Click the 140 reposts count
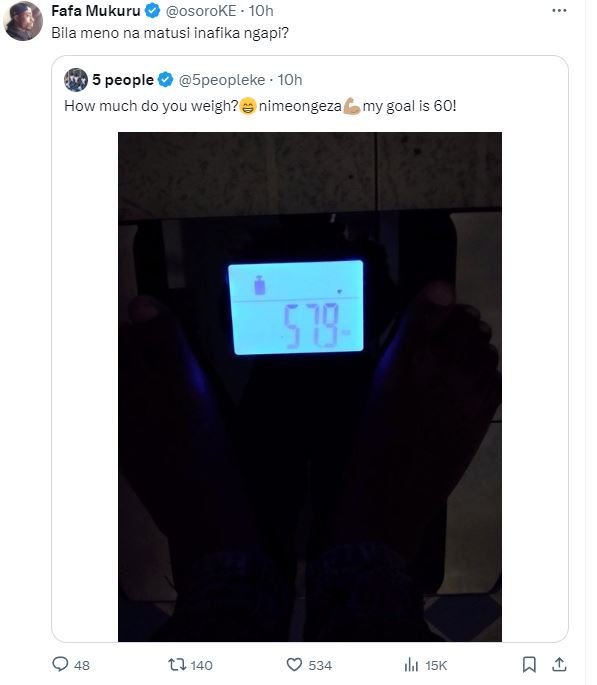Screen dimensions: 597x685 (201, 665)
